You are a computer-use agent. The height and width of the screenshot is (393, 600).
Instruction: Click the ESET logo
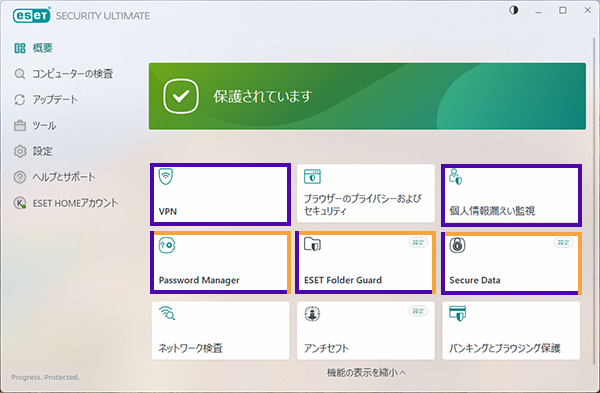click(x=31, y=15)
